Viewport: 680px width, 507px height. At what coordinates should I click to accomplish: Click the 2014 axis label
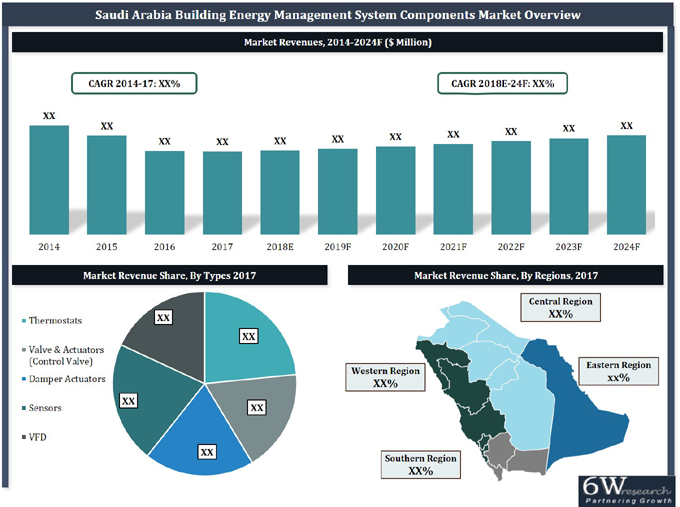point(49,247)
